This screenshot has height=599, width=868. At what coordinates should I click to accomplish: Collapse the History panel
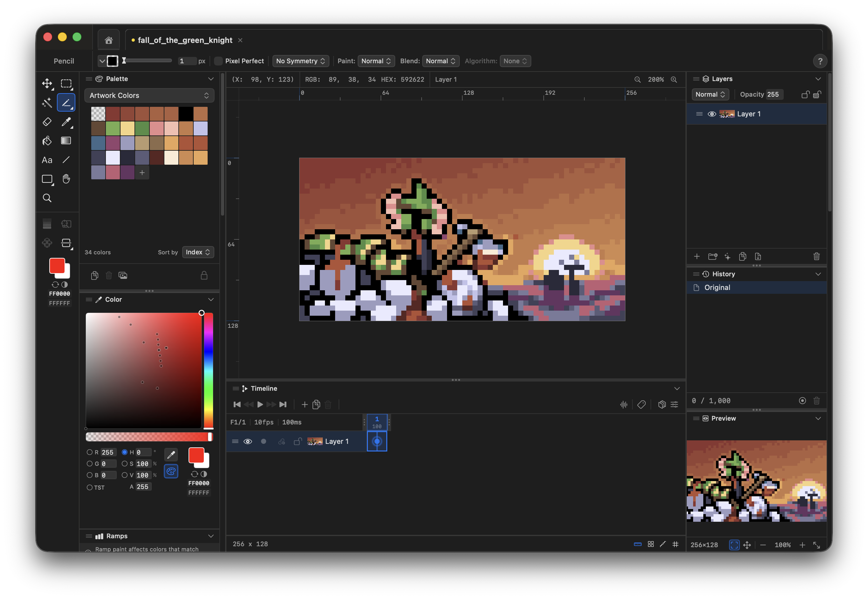tap(818, 274)
